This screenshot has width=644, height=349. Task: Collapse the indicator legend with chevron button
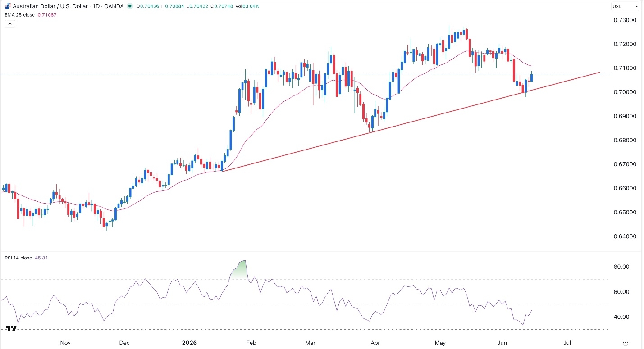pos(10,24)
